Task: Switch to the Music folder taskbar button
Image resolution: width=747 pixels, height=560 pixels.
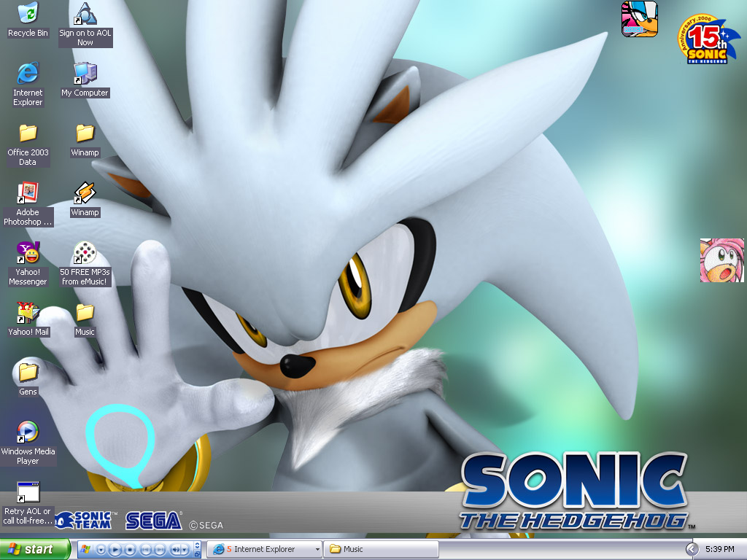Action: (381, 550)
